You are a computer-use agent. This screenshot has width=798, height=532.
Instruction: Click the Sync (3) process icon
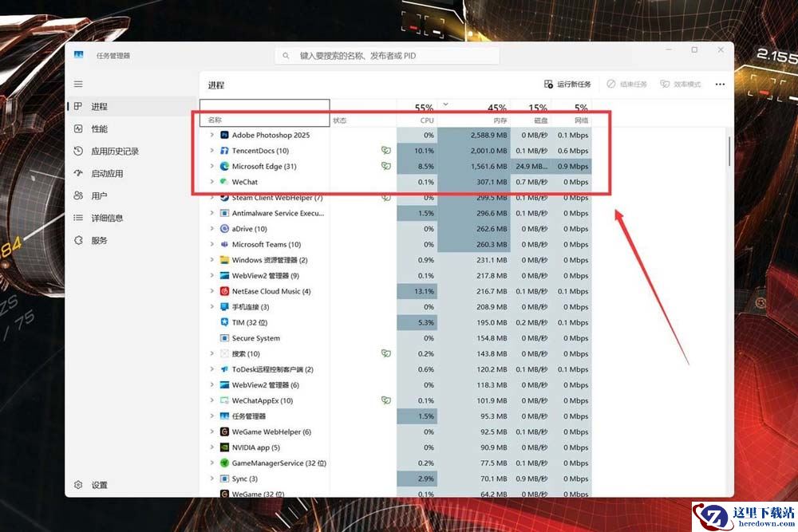(x=224, y=479)
